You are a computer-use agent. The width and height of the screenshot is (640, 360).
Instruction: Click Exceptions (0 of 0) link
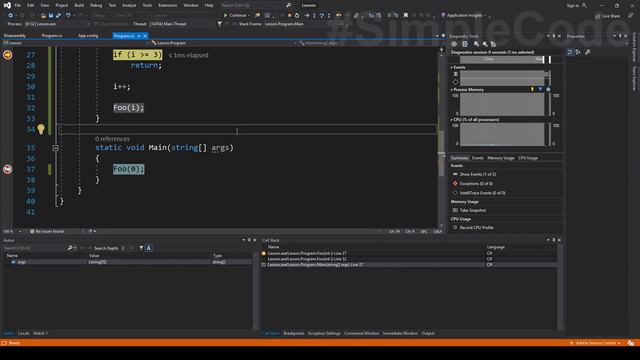coord(476,184)
